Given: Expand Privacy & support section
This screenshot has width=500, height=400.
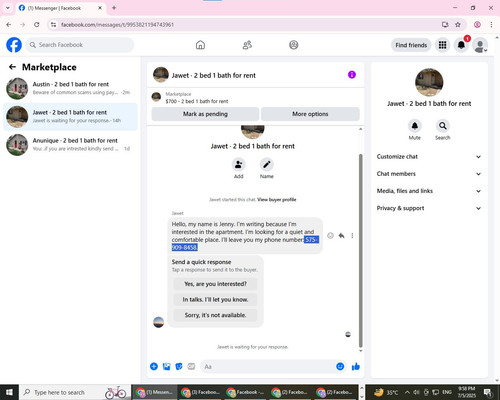Looking at the screenshot, I should point(429,208).
